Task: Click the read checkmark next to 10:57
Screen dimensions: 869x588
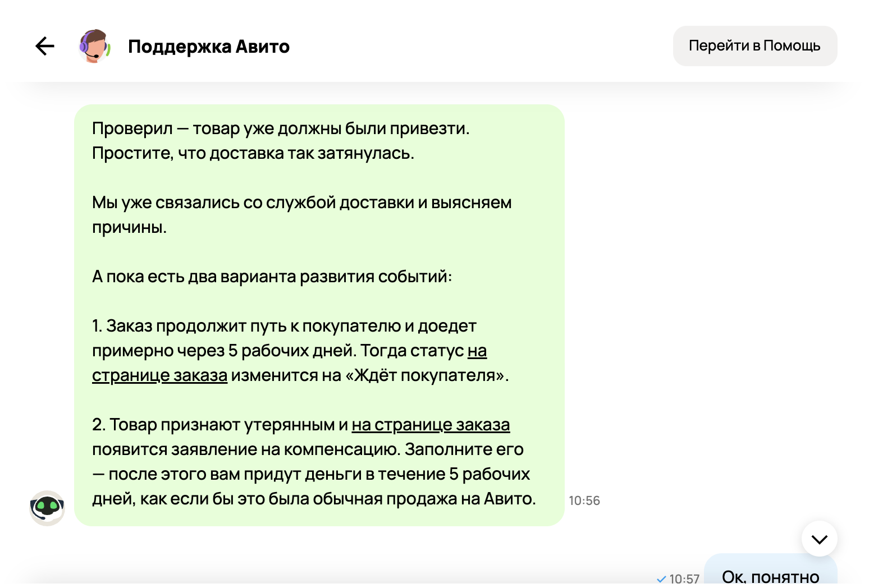Action: click(x=661, y=579)
